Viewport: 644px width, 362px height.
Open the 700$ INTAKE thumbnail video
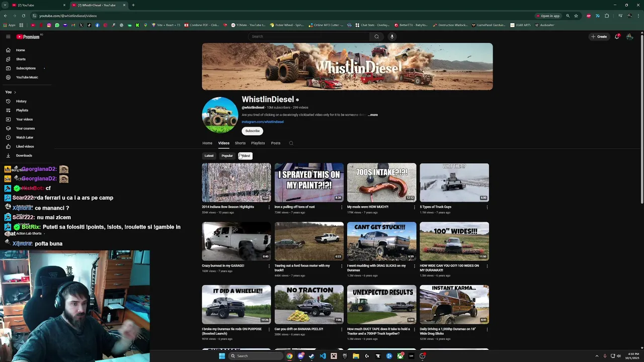[382, 183]
